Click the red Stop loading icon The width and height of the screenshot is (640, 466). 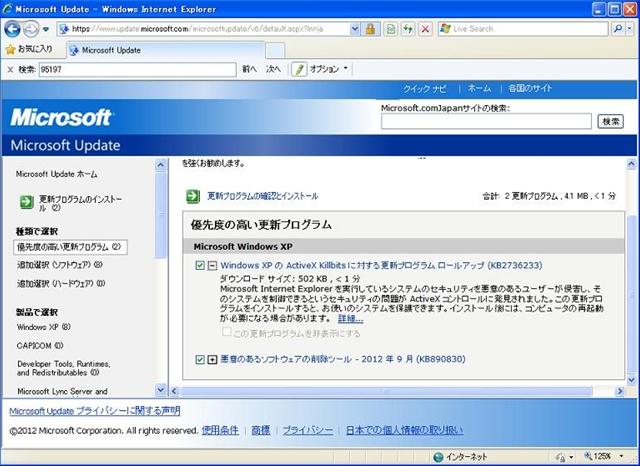pos(425,29)
